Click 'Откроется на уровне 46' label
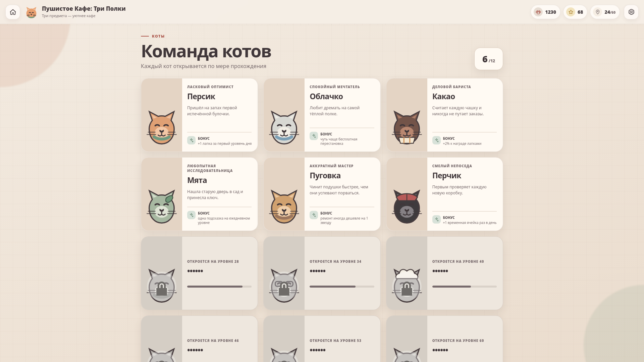 [x=213, y=341]
